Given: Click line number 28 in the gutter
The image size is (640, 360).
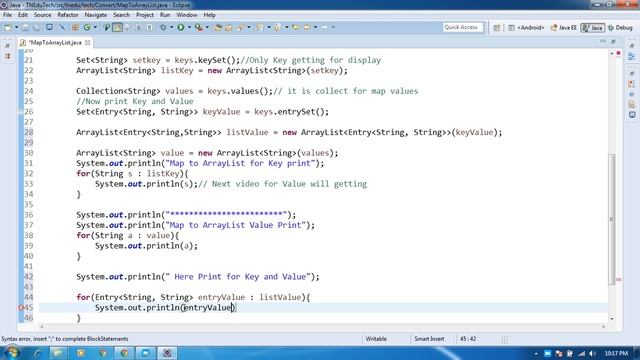Looking at the screenshot, I should 28,132.
